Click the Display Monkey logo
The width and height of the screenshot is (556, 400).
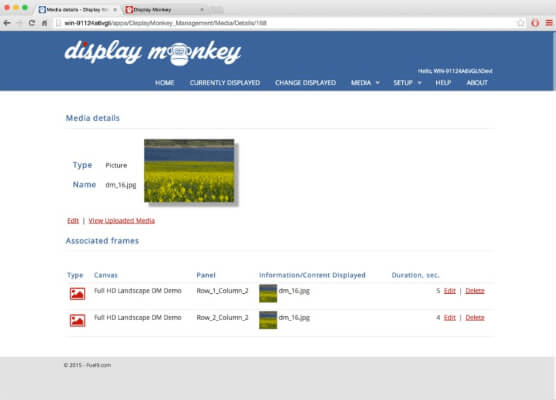click(x=153, y=52)
